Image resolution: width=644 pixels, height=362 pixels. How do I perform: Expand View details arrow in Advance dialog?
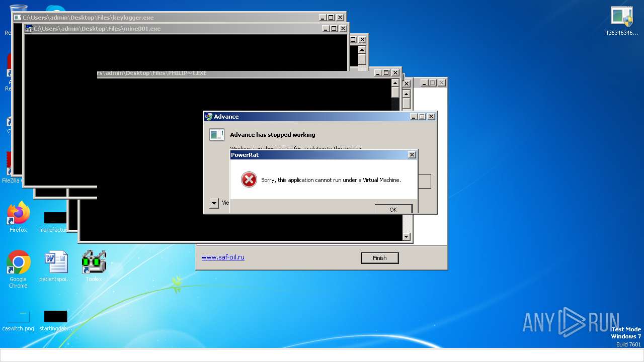tap(214, 203)
